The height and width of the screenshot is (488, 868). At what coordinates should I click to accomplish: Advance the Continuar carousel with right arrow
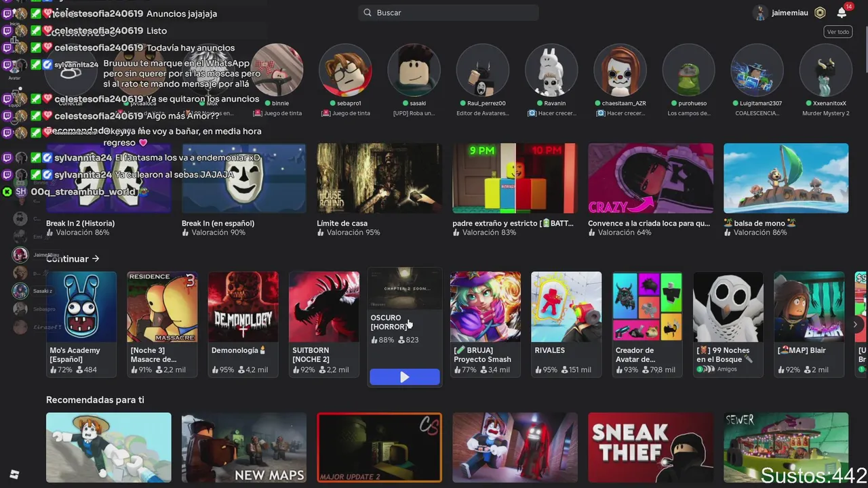[856, 325]
